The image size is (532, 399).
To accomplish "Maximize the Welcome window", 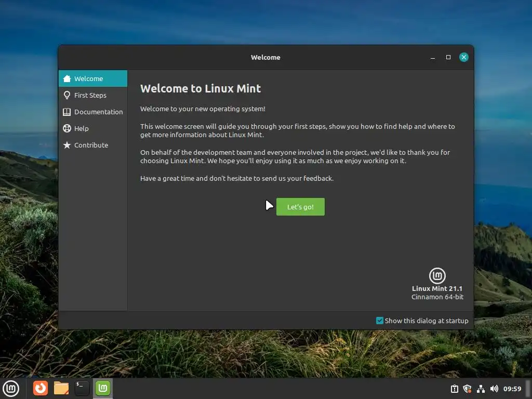I will pyautogui.click(x=448, y=57).
